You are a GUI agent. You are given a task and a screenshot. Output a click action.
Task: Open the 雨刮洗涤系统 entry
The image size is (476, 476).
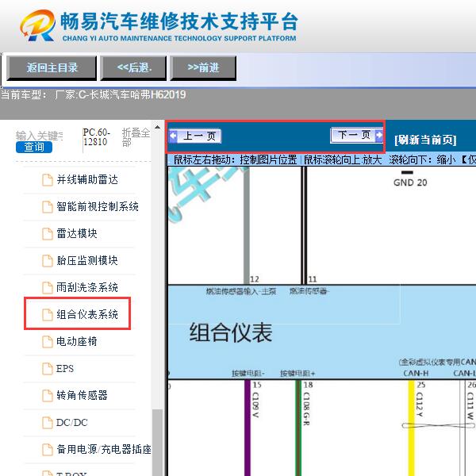click(x=87, y=287)
